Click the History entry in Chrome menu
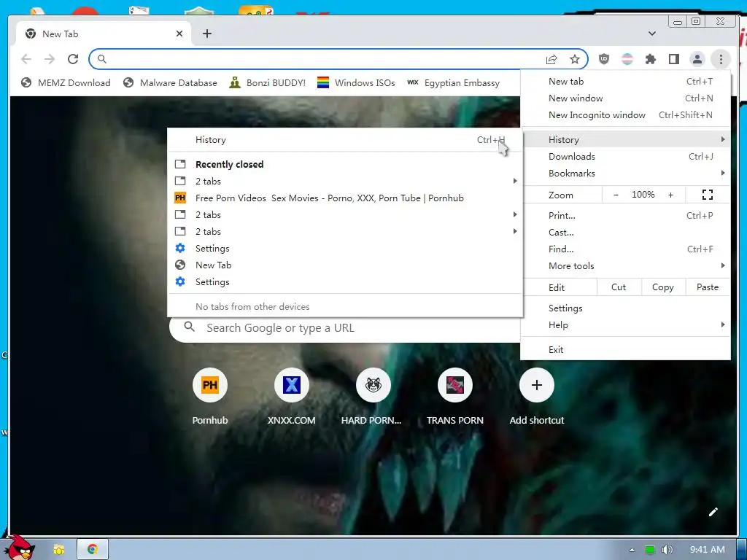Screen dimensions: 747x560 click(625, 139)
